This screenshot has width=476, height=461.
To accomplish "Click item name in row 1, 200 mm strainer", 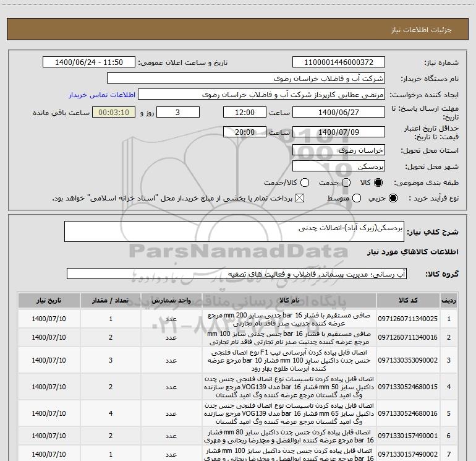I will (x=289, y=319).
